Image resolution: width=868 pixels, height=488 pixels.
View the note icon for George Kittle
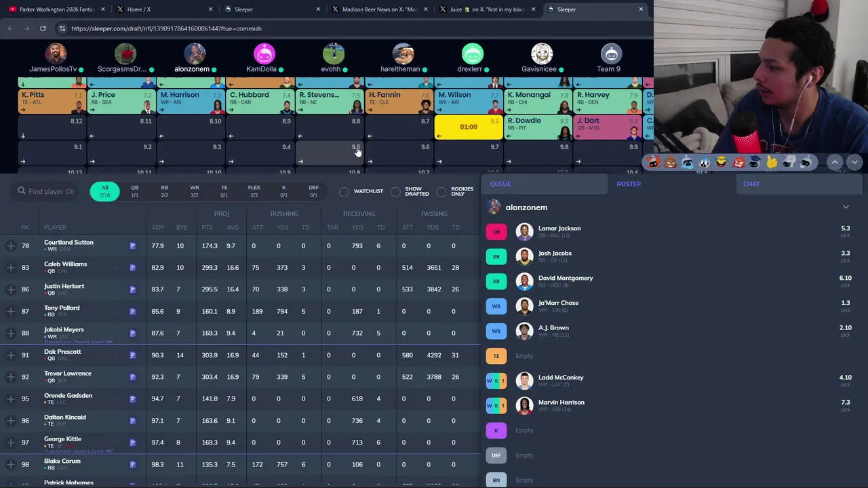133,443
